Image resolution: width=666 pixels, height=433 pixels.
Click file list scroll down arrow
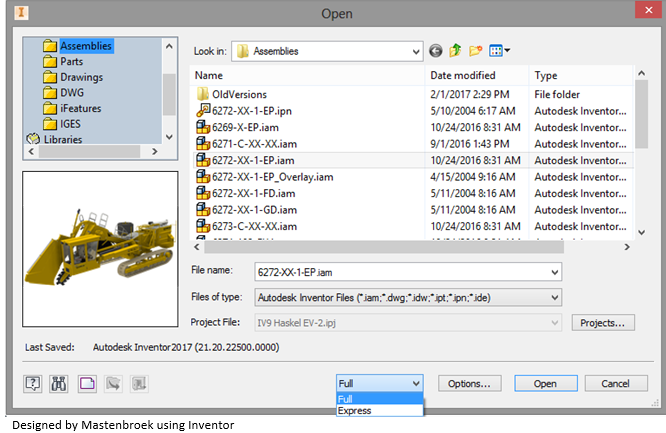tap(641, 232)
